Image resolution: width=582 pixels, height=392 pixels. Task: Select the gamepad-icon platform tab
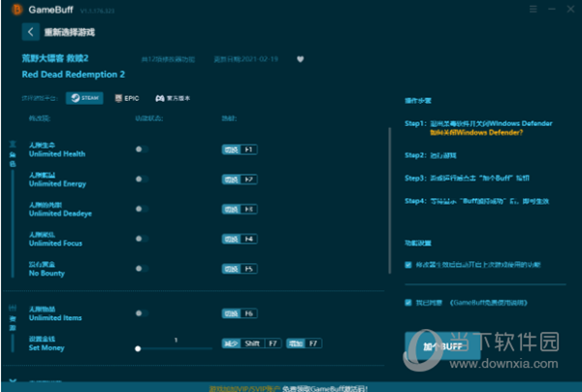tap(173, 98)
